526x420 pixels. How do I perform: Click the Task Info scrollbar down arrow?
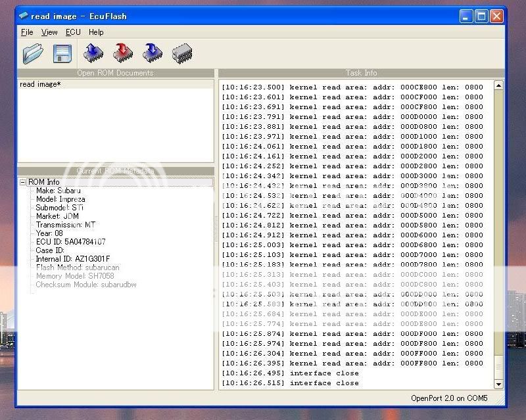pyautogui.click(x=498, y=384)
